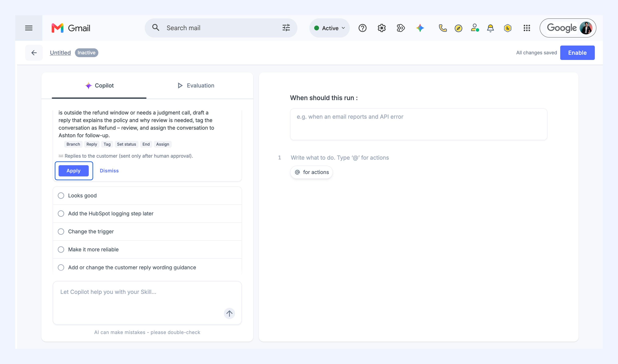Select Change the trigger option
This screenshot has height=364, width=618.
click(147, 232)
